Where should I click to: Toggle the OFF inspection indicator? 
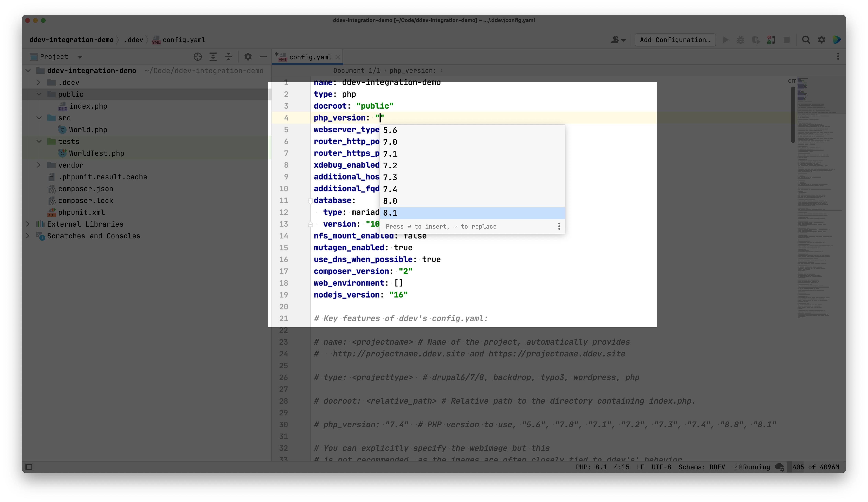click(x=792, y=81)
